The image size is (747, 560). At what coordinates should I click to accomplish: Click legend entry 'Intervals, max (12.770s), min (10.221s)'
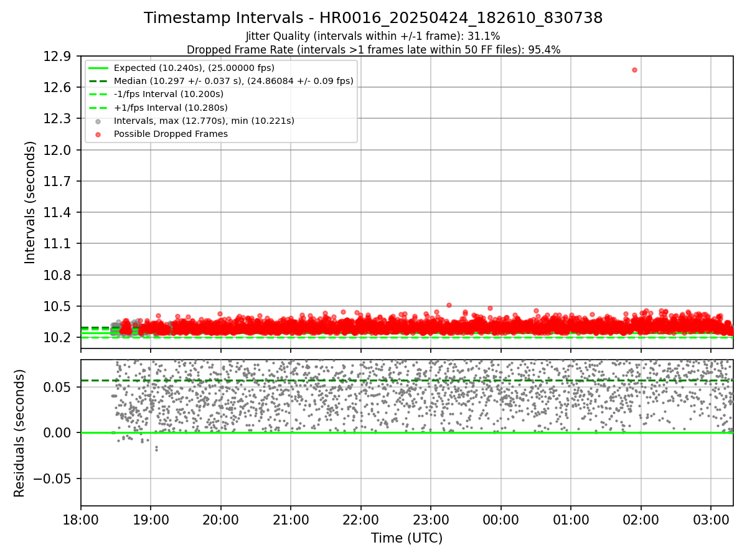(204, 121)
